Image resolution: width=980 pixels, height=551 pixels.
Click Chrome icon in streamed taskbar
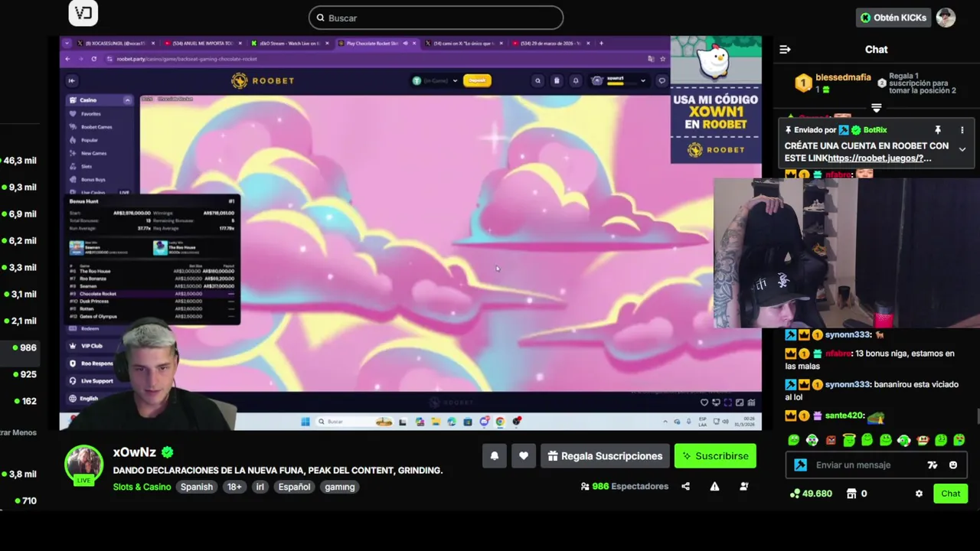coord(500,422)
